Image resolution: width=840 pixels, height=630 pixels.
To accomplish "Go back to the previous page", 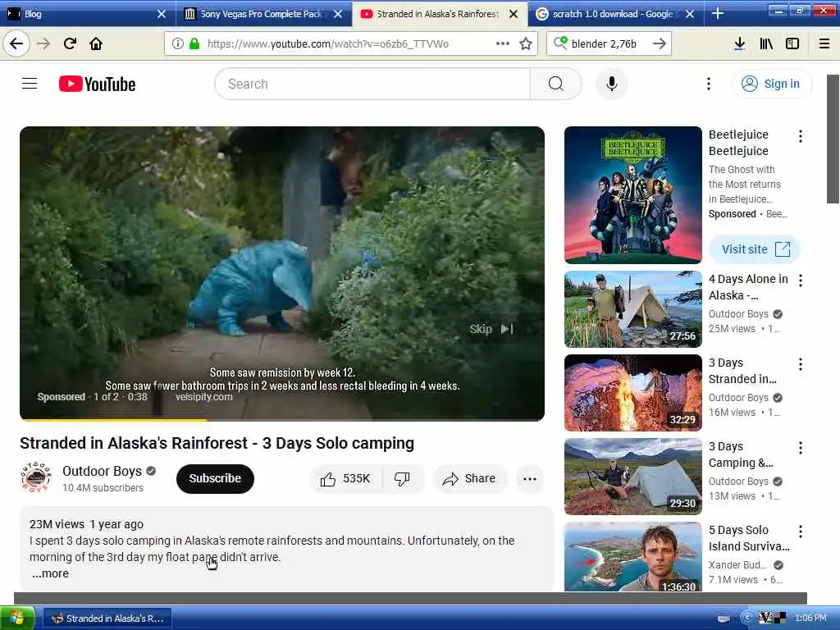I will (x=16, y=43).
